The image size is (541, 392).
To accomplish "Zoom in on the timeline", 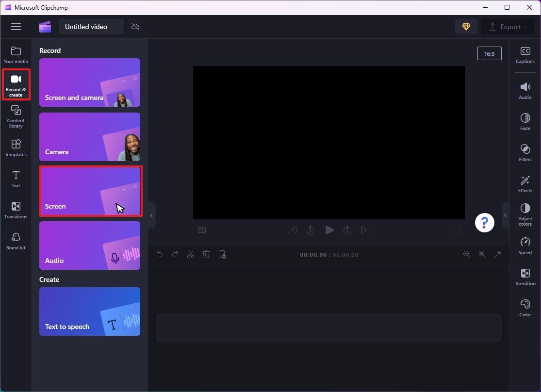I will pos(482,254).
